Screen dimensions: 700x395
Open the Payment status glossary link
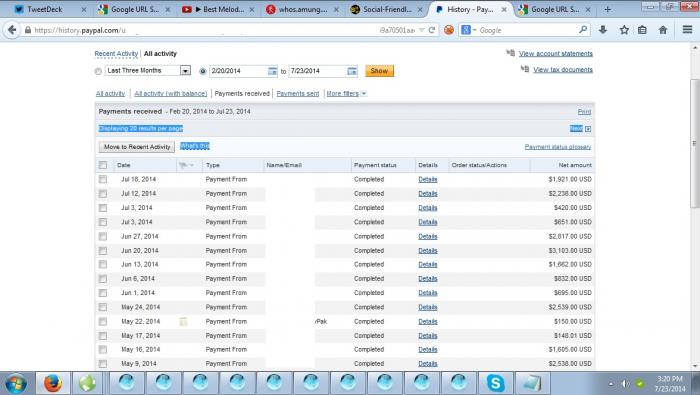click(558, 147)
